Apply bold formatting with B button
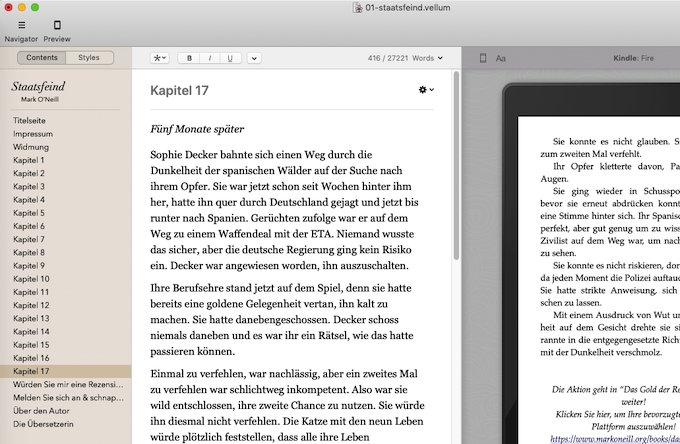This screenshot has height=444, width=680. pos(189,58)
